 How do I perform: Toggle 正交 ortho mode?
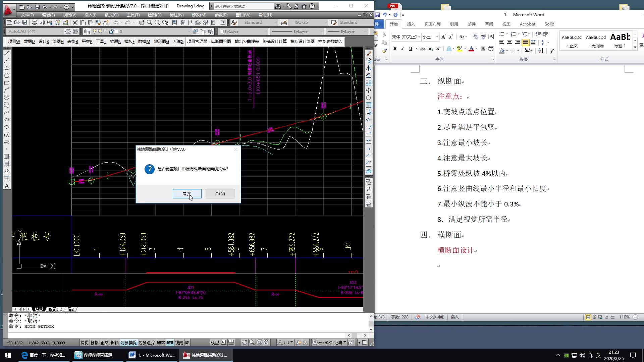click(x=104, y=343)
